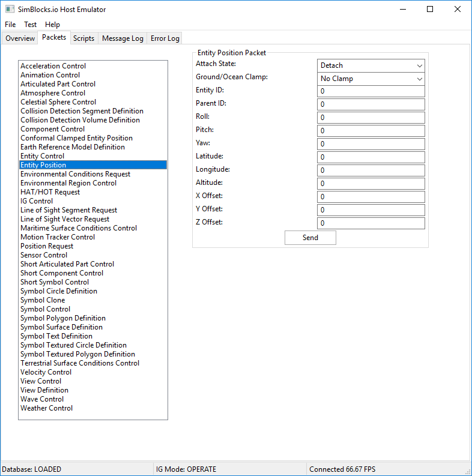Click the Connected 66.67 FPS status
472x476 pixels.
[342, 469]
